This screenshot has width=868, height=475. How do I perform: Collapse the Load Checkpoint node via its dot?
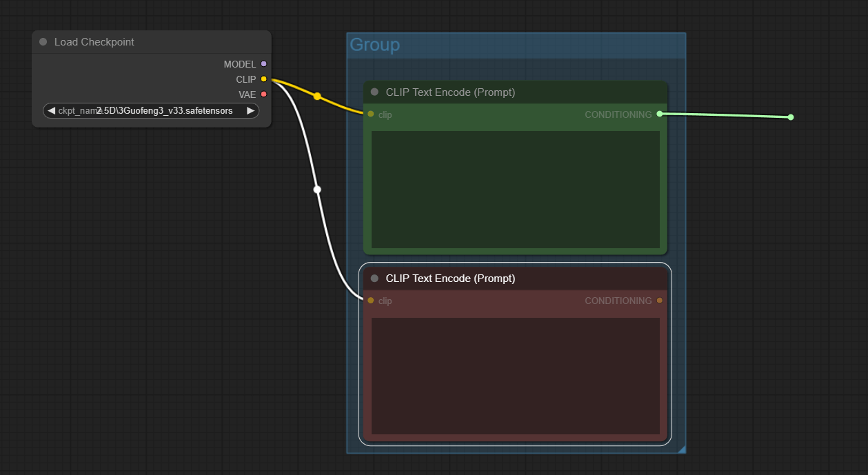43,42
